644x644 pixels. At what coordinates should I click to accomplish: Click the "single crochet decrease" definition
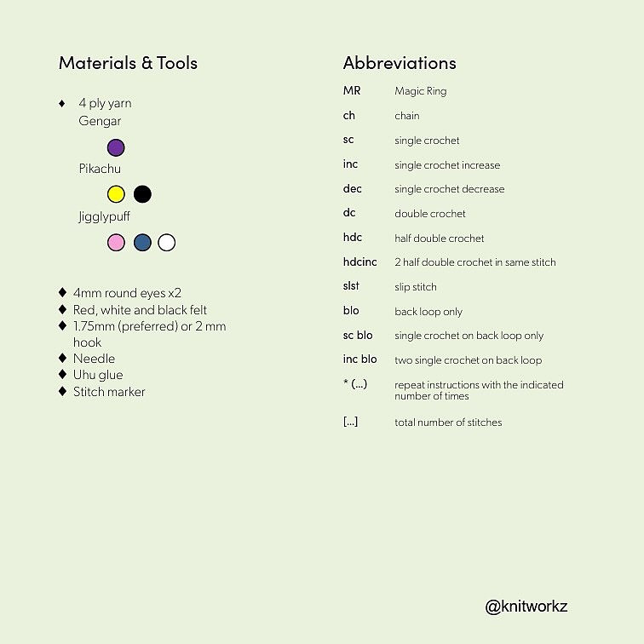449,189
